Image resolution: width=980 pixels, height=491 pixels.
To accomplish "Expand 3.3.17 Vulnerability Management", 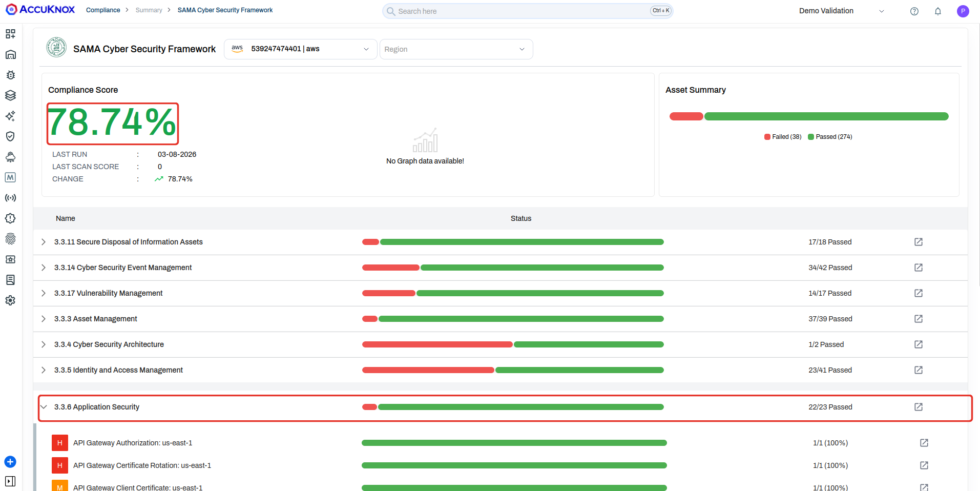I will tap(44, 293).
